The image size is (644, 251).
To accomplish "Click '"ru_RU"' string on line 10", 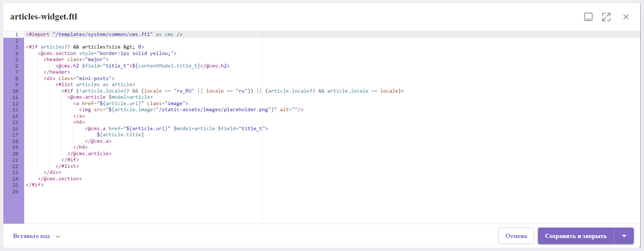I will (184, 91).
